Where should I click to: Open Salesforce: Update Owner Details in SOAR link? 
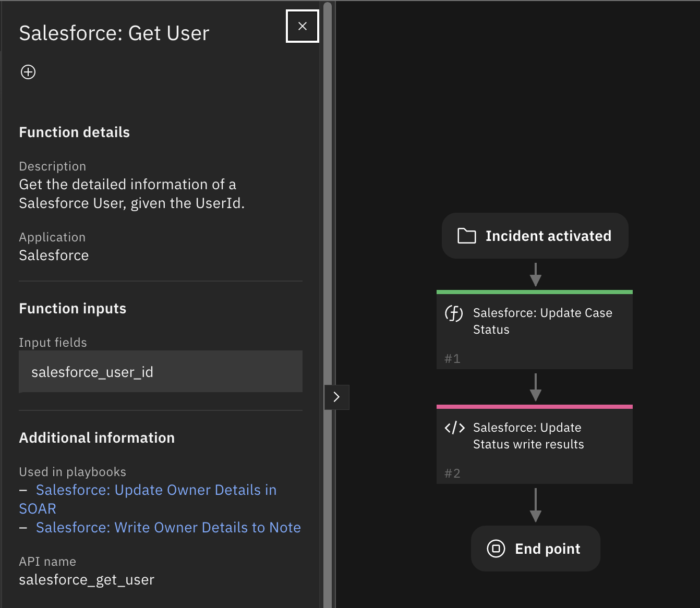pos(148,499)
